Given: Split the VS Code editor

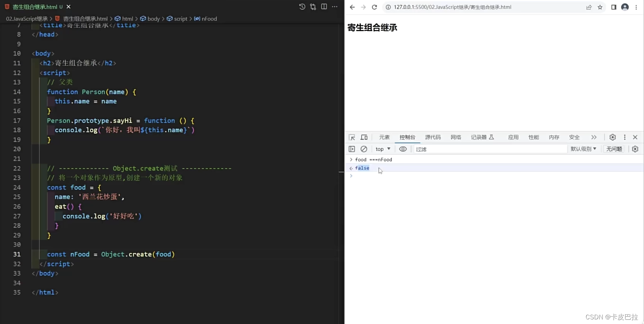Looking at the screenshot, I should click(324, 7).
